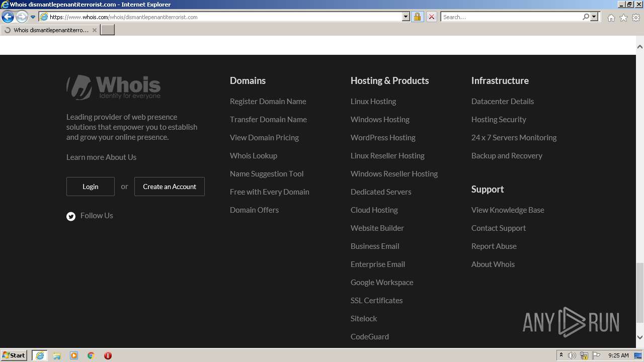The width and height of the screenshot is (644, 362).
Task: Launch Chrome from the taskbar
Action: click(x=91, y=355)
